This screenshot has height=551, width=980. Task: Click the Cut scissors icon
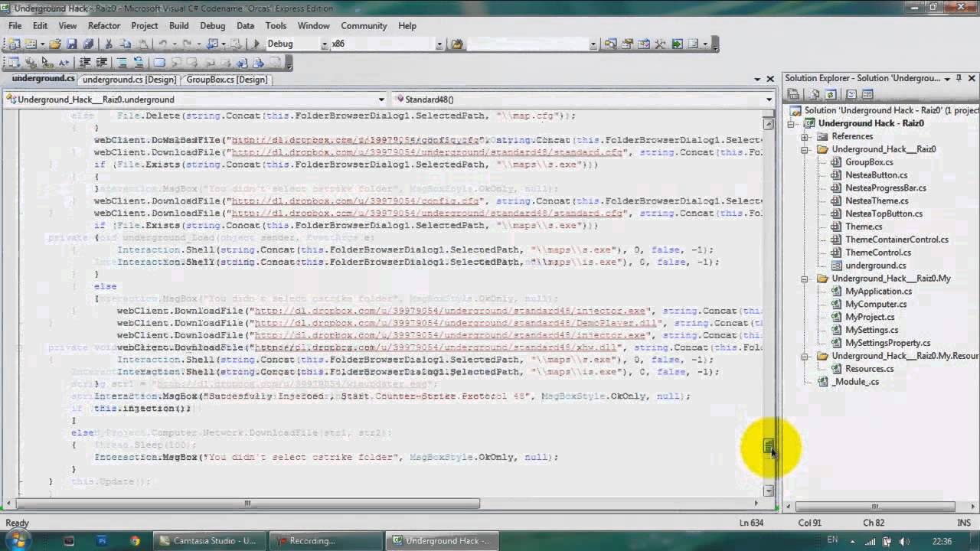[109, 44]
